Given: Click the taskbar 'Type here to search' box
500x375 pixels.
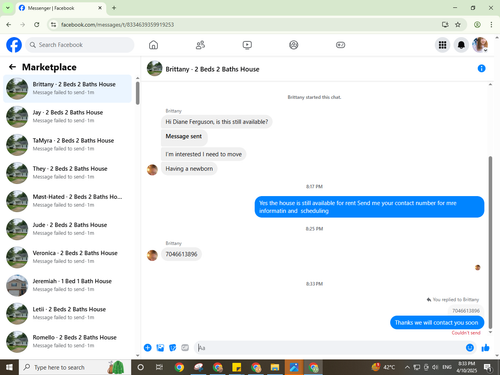Looking at the screenshot, I should click(75, 367).
